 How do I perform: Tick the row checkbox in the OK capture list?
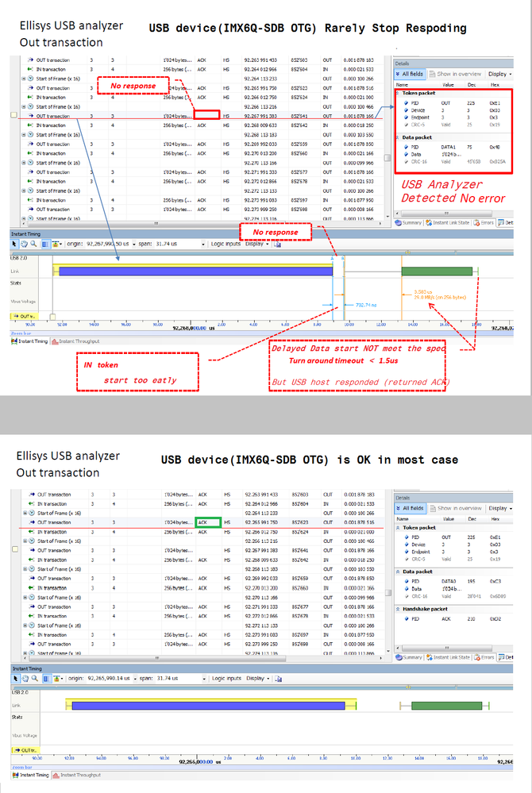coord(14,549)
